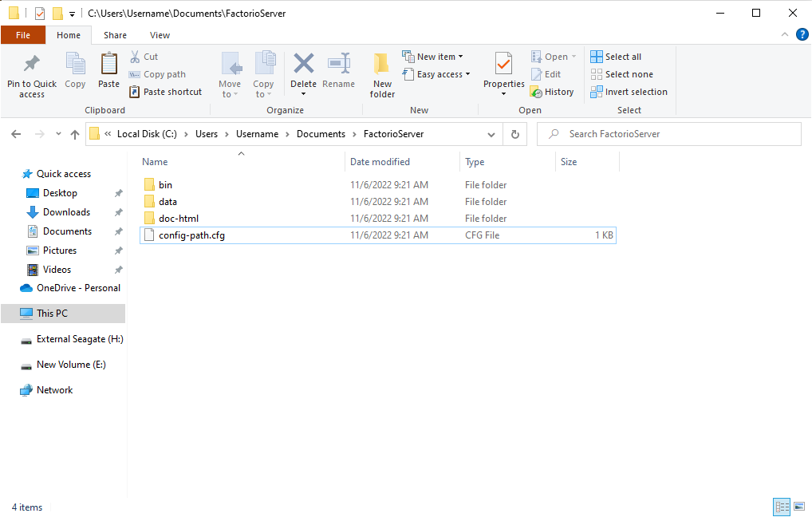The width and height of the screenshot is (812, 517).
Task: Click Cut in the Clipboard group
Action: point(144,57)
